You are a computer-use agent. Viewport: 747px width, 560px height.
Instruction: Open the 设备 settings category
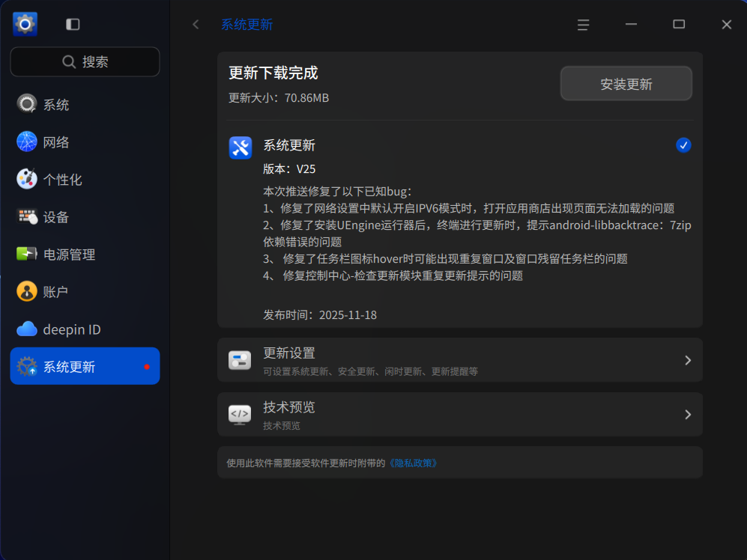pyautogui.click(x=85, y=216)
